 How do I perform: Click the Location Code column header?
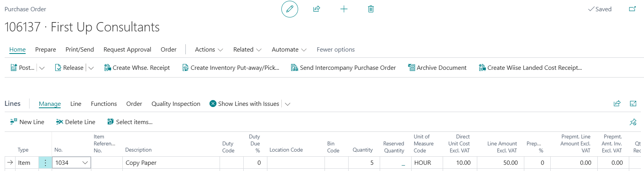pyautogui.click(x=286, y=150)
